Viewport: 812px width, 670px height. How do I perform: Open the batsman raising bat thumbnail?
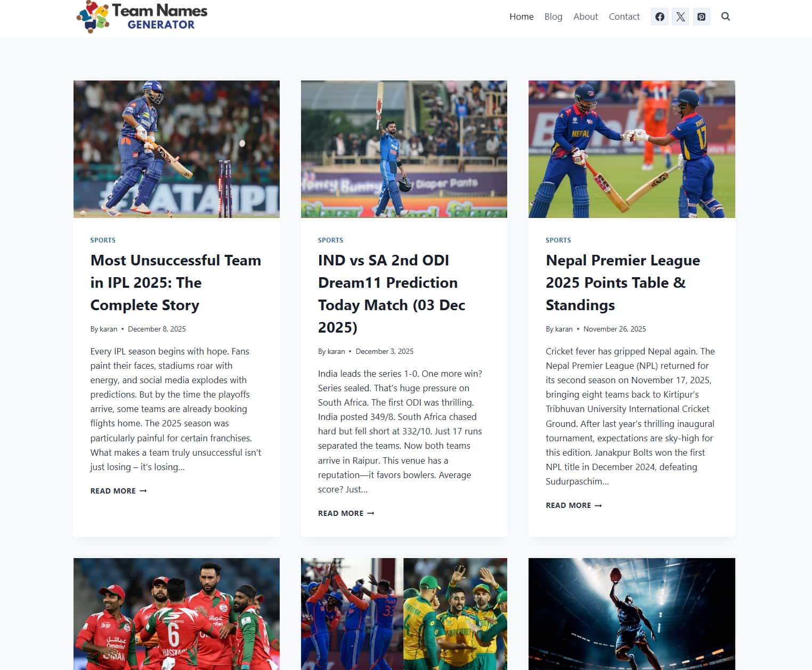pos(404,149)
